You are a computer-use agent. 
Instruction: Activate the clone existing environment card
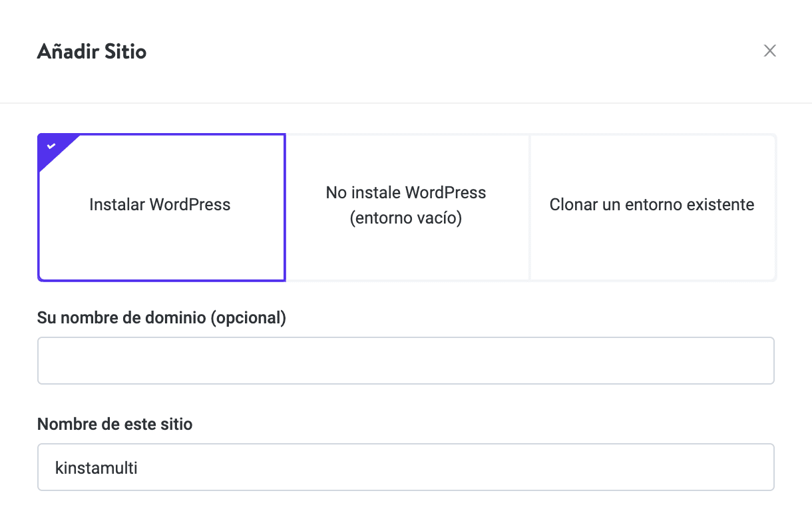point(652,205)
